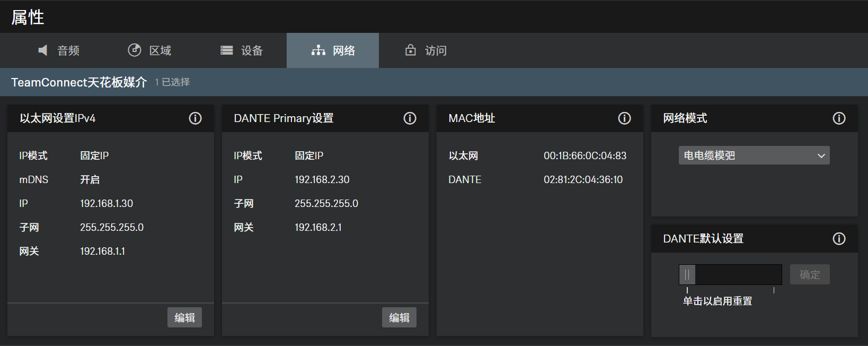Show info for 网络模式 panel
This screenshot has width=868, height=346.
click(x=839, y=118)
